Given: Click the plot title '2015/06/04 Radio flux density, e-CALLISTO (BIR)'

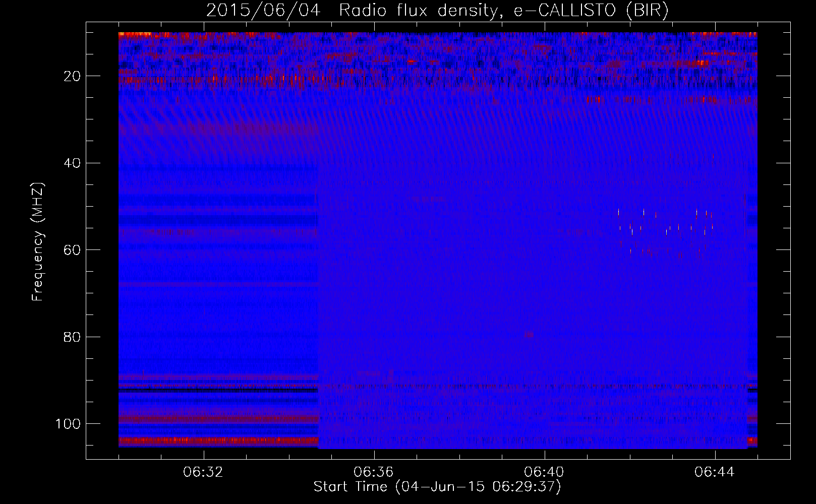Looking at the screenshot, I should (x=437, y=11).
